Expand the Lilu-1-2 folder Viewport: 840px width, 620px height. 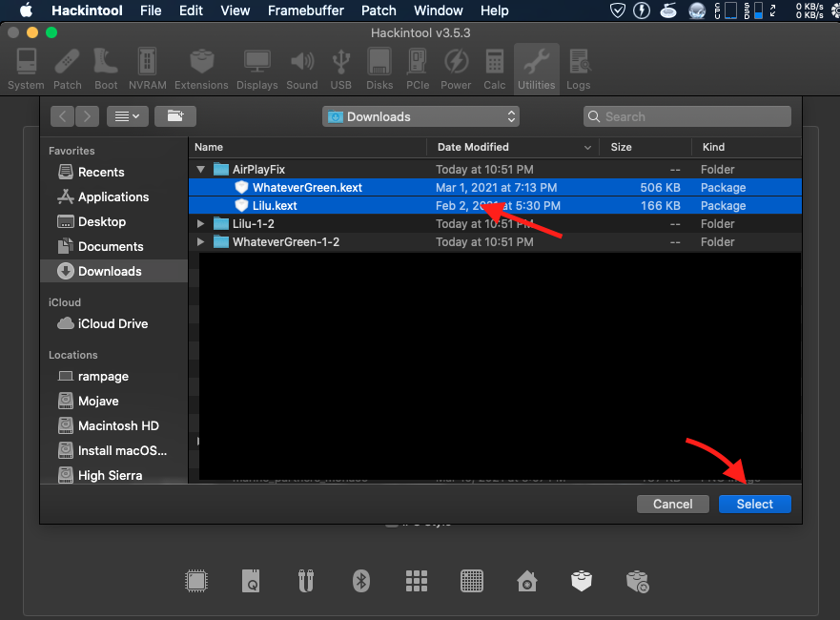(x=200, y=223)
